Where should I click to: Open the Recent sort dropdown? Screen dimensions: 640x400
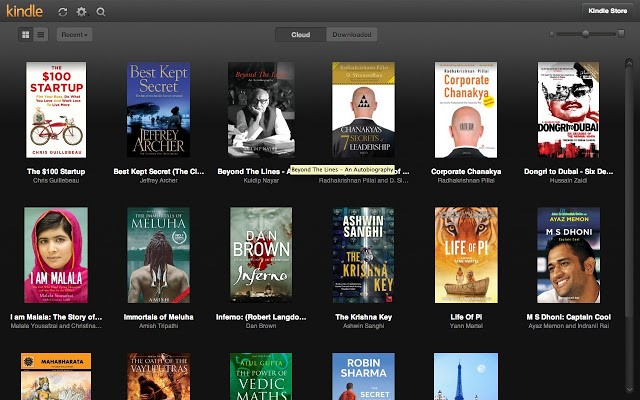click(75, 34)
